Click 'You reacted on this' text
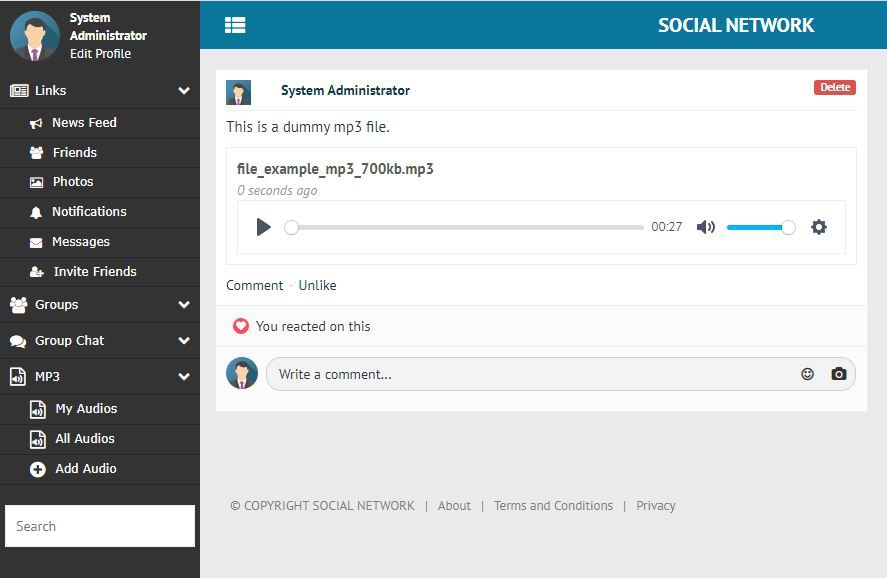887x578 pixels. [313, 326]
